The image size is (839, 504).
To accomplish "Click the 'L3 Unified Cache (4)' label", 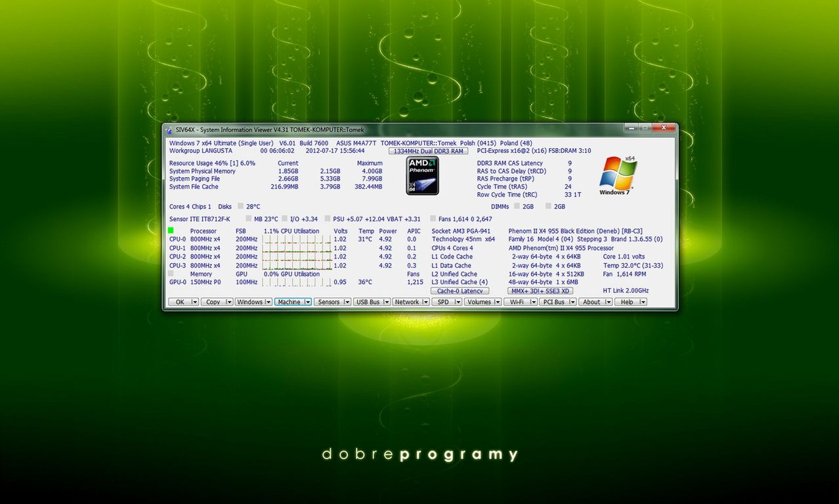I will click(x=460, y=282).
